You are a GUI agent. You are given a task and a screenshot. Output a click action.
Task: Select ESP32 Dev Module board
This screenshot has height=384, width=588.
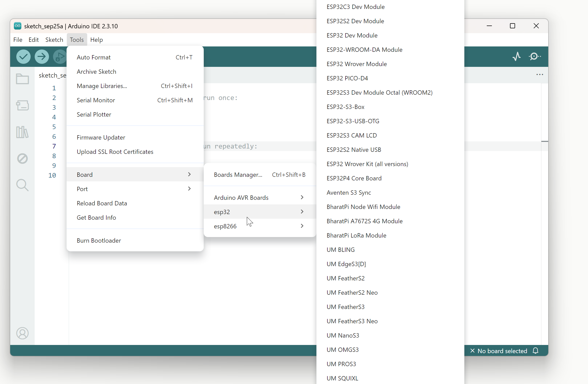click(x=390, y=35)
